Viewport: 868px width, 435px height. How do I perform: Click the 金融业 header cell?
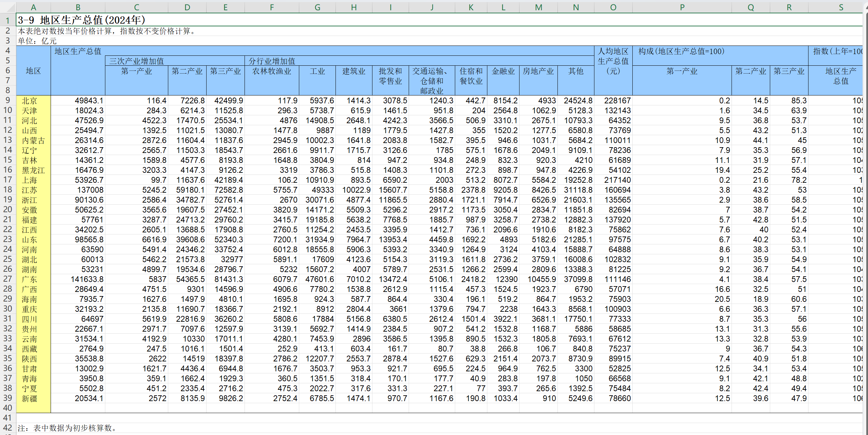click(503, 71)
